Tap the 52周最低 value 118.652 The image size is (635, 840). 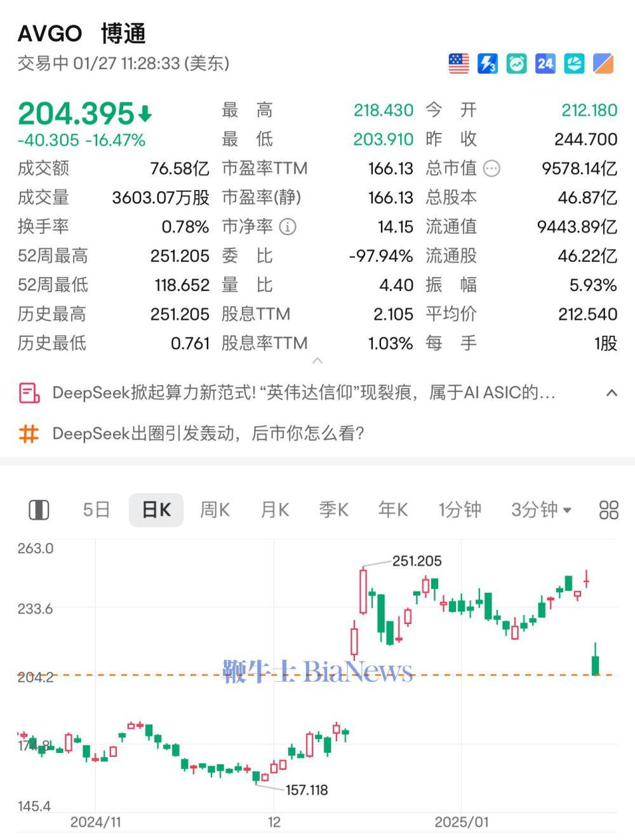click(x=182, y=285)
